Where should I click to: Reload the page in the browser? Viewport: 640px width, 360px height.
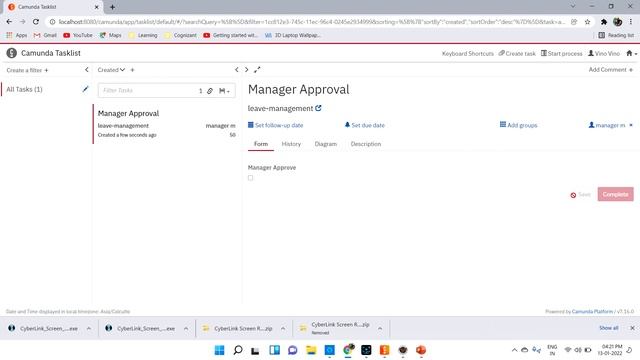(x=36, y=22)
